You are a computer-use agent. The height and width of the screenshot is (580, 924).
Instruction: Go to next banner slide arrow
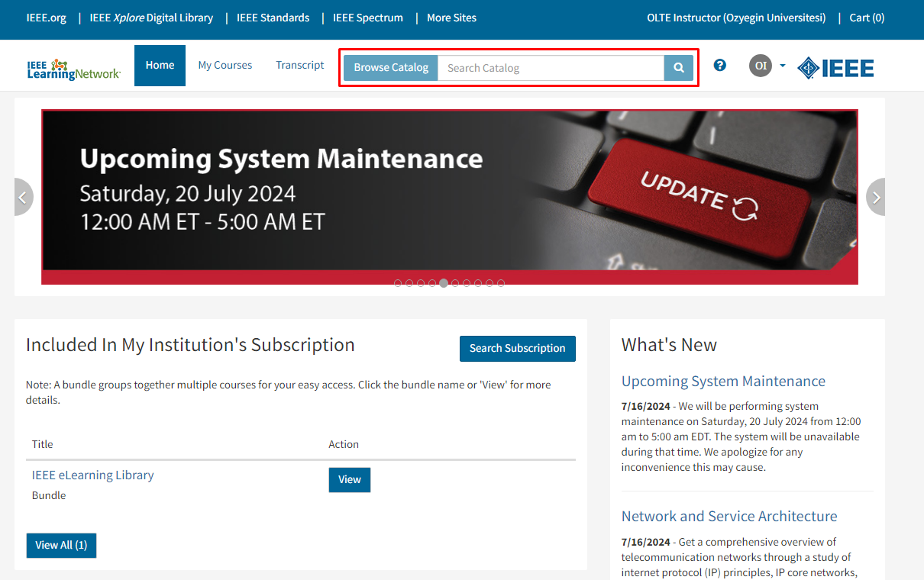pyautogui.click(x=876, y=197)
